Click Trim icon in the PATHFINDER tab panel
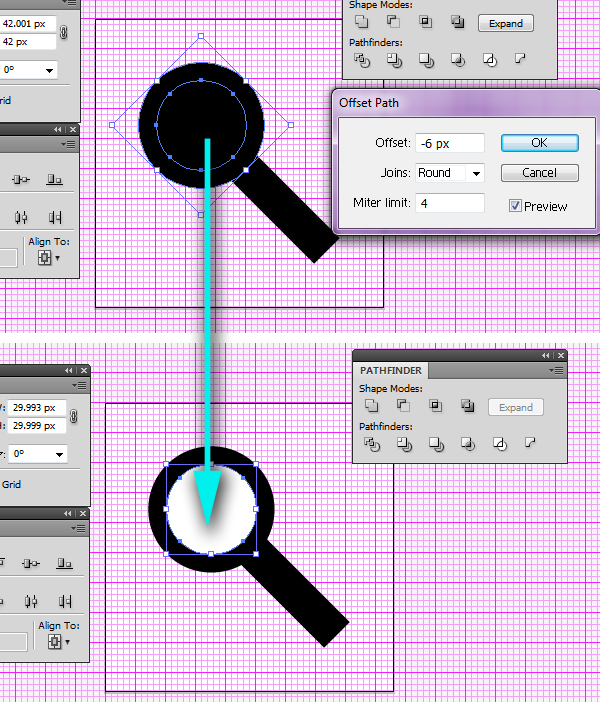 point(404,444)
